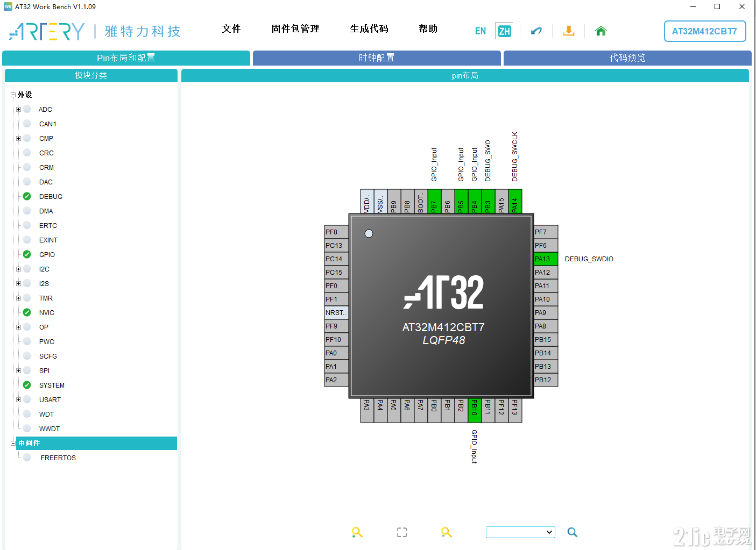Go to the green home icon
Image resolution: width=756 pixels, height=550 pixels.
[601, 31]
